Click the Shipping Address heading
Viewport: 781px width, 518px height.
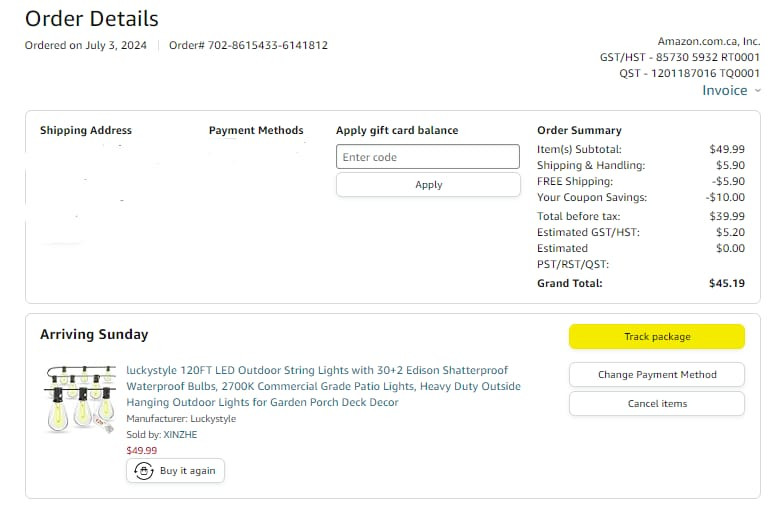click(86, 130)
